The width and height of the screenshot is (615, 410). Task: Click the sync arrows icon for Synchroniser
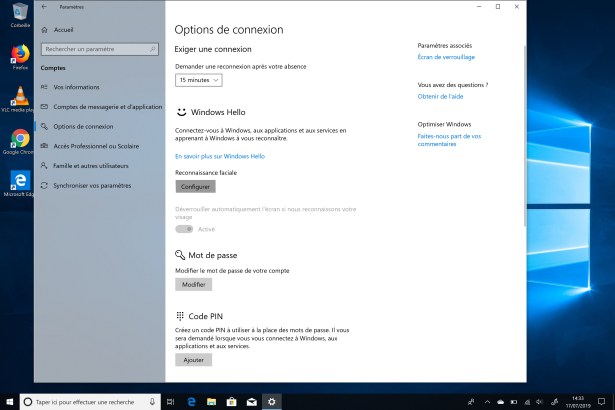pyautogui.click(x=44, y=185)
